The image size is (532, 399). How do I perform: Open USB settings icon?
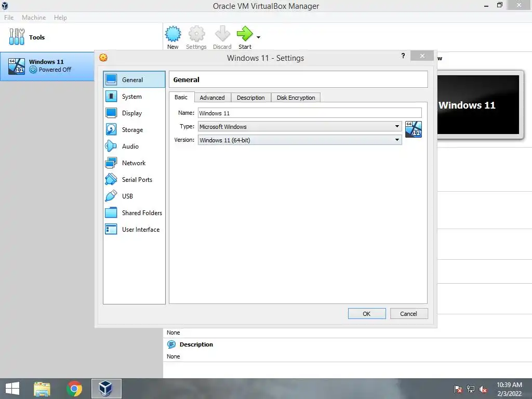pos(111,196)
